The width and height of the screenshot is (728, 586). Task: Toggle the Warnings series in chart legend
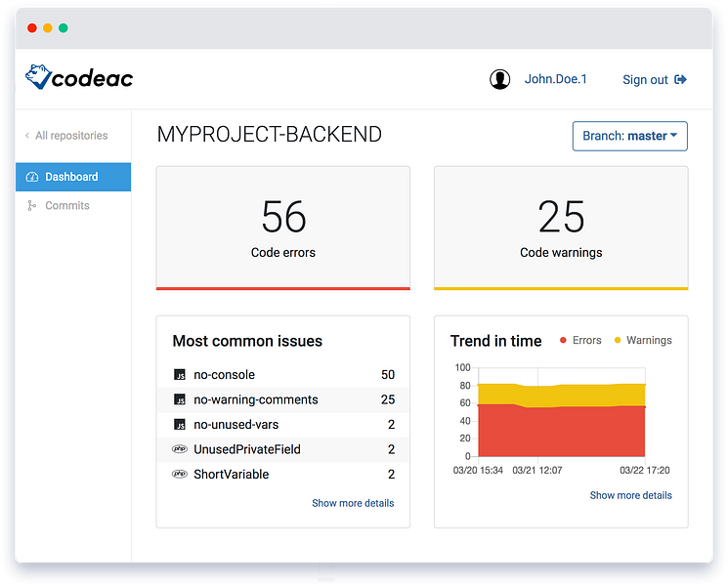tap(643, 340)
